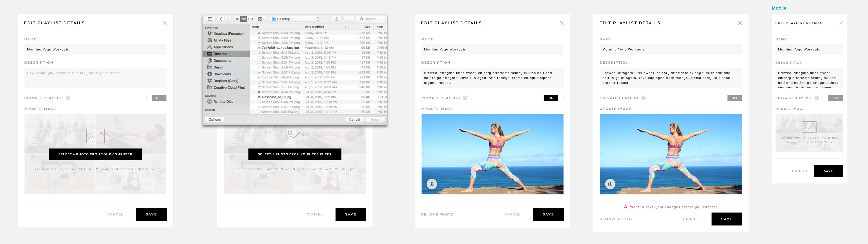The height and width of the screenshot is (244, 868).
Task: Select Downloads in the Favorites sidebar
Action: point(222,74)
